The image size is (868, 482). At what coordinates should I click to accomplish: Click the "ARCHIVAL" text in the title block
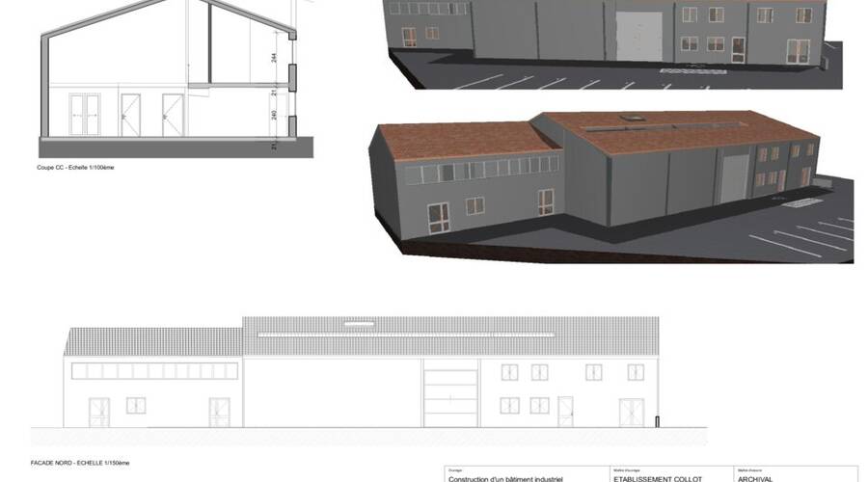[x=755, y=478]
